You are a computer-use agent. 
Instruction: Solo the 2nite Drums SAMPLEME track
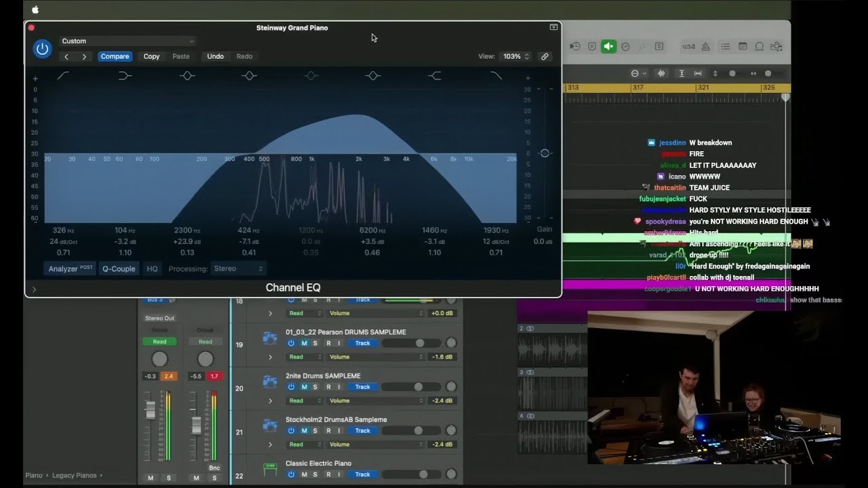point(315,387)
